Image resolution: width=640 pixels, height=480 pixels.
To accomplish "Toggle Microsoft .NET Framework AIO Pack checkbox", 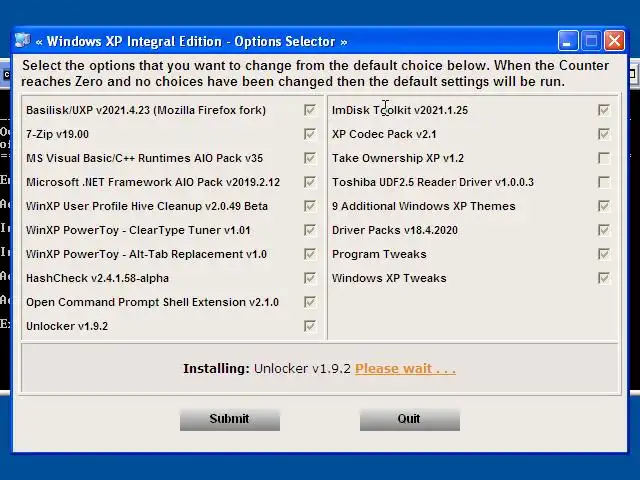I will (310, 182).
